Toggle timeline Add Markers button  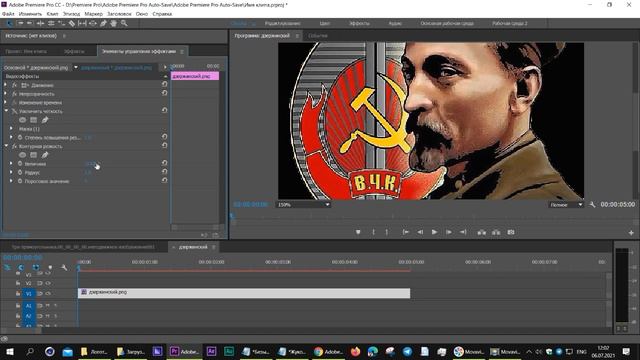(x=50, y=267)
